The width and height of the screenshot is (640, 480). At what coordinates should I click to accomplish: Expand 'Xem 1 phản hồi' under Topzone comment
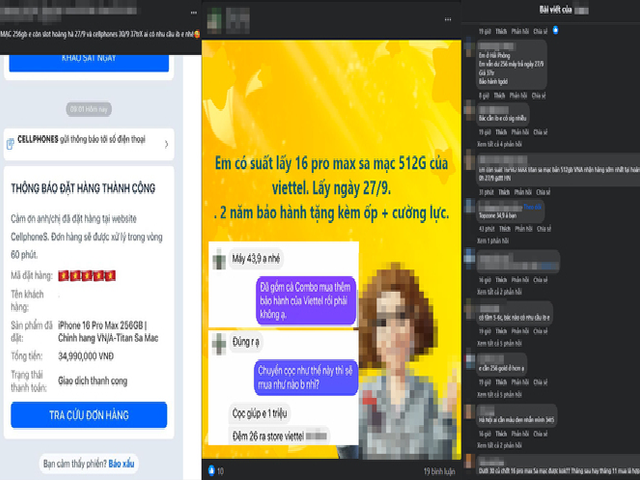[x=491, y=242]
